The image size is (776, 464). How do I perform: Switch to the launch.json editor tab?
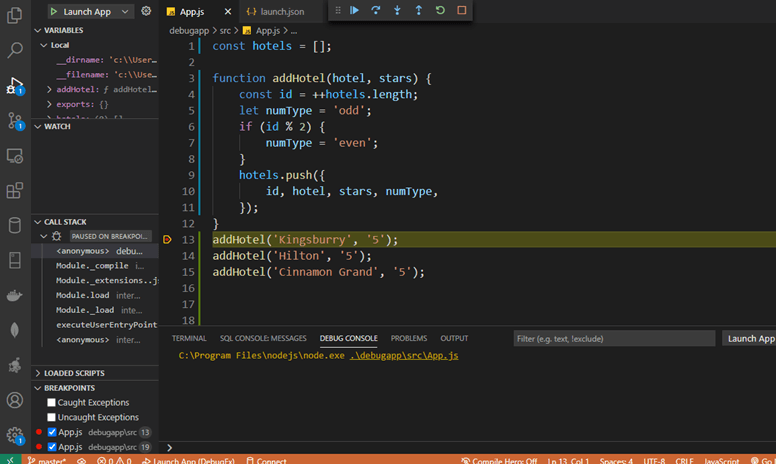pyautogui.click(x=281, y=11)
